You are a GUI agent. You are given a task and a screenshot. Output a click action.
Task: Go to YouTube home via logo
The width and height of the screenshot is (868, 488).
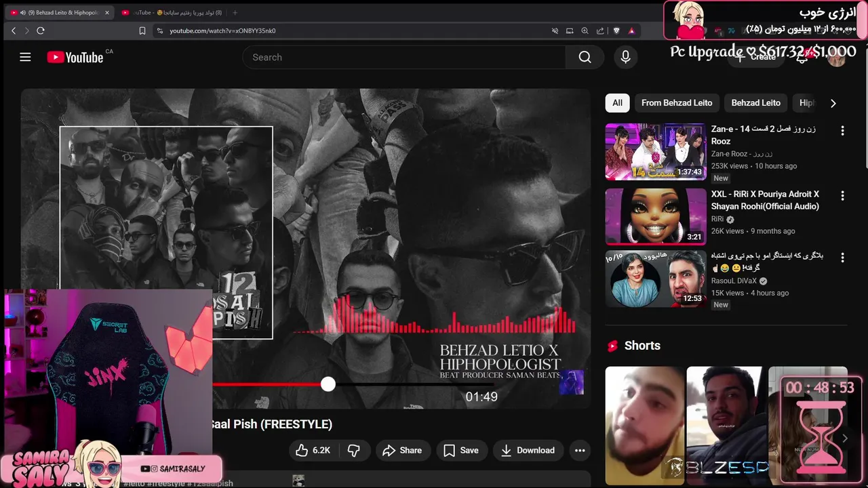(x=75, y=57)
